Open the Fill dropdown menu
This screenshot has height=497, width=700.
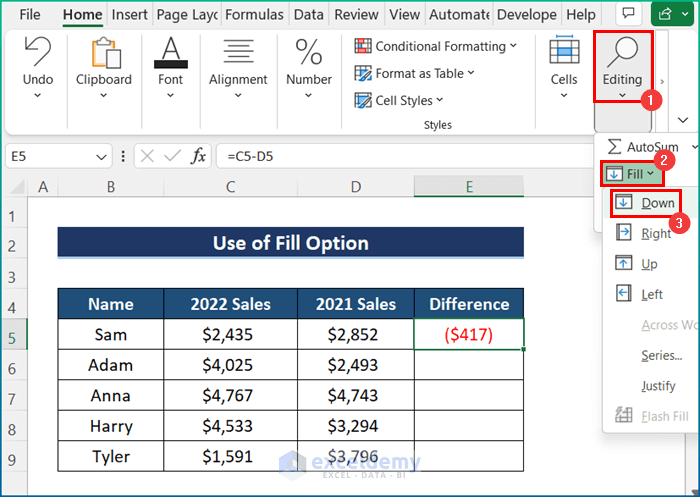(632, 174)
